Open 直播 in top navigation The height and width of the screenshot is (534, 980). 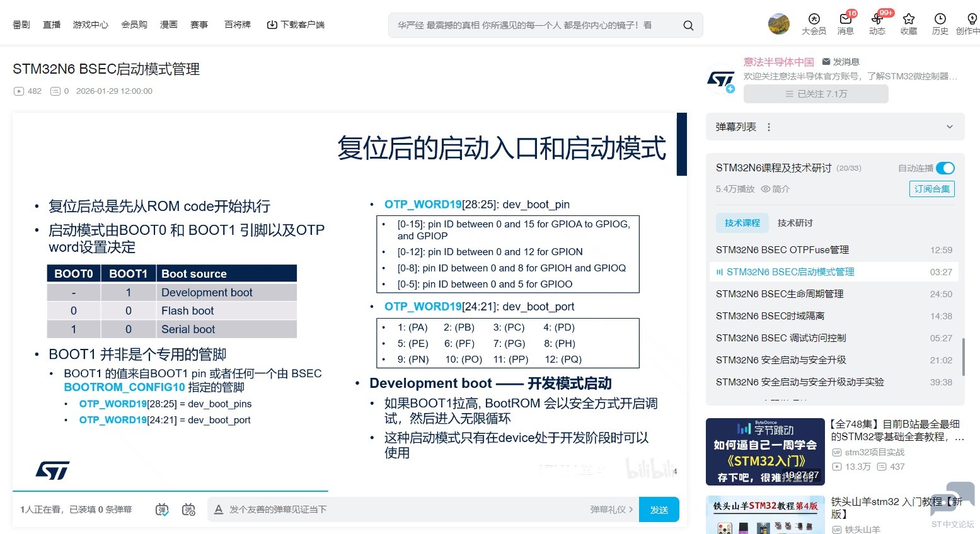point(52,25)
